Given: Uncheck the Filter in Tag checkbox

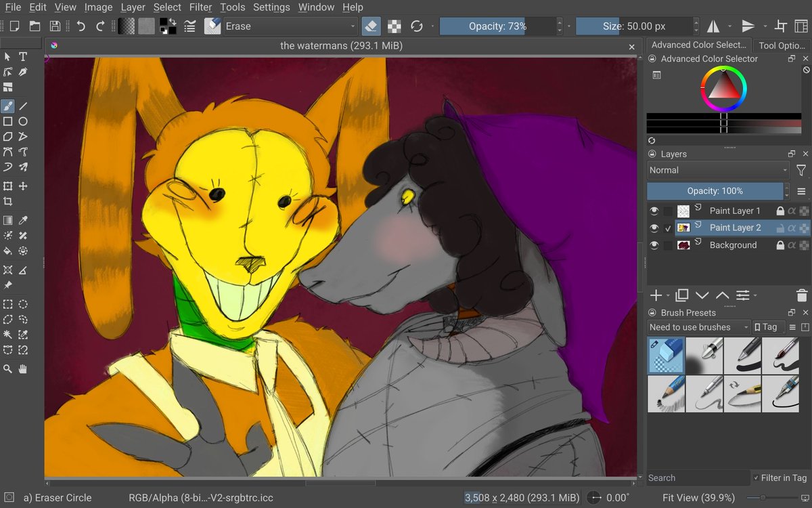Looking at the screenshot, I should 757,478.
